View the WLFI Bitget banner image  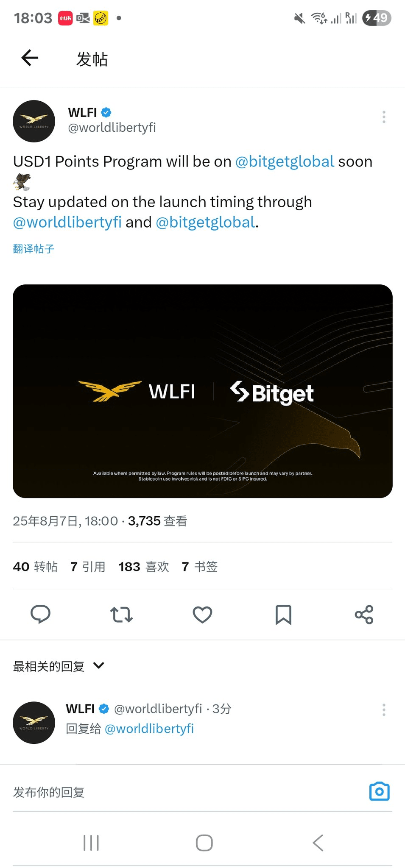(203, 391)
